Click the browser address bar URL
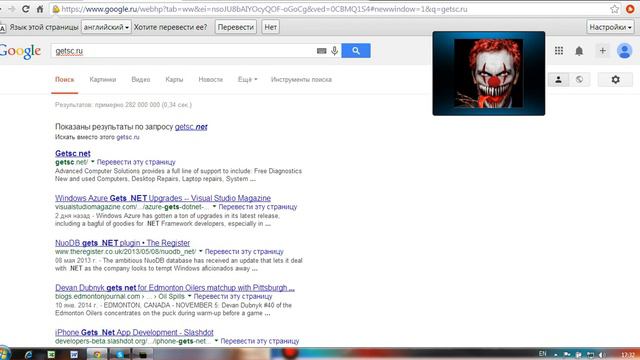Image resolution: width=640 pixels, height=360 pixels. coord(264,9)
